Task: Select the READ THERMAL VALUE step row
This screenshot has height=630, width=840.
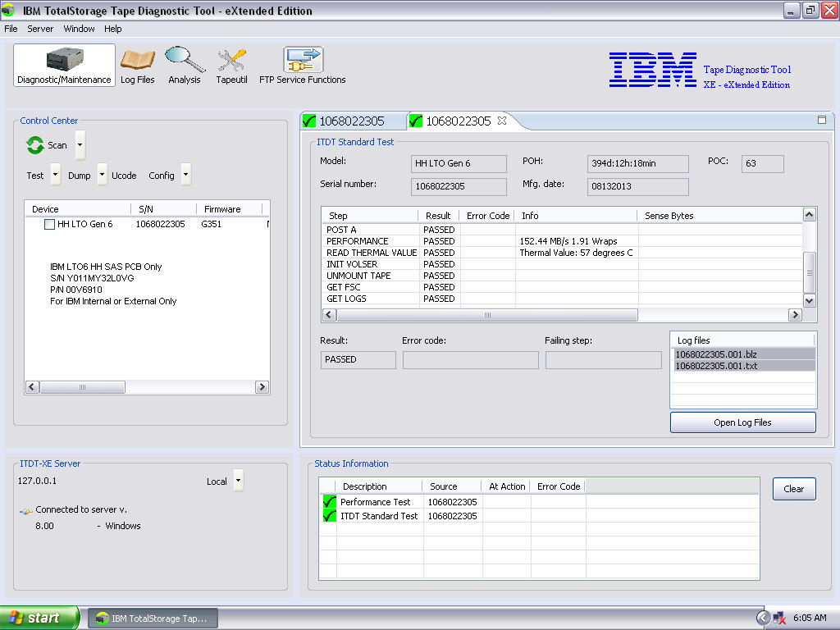Action: pos(562,253)
